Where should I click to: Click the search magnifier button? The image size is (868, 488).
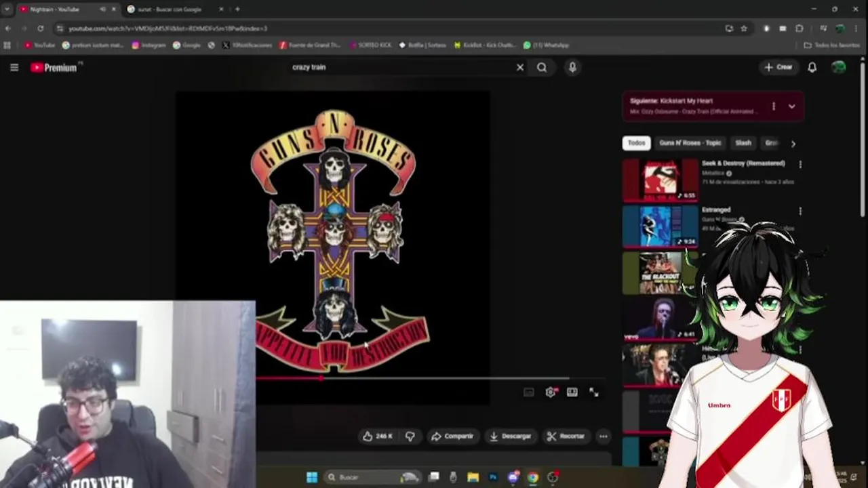click(542, 67)
